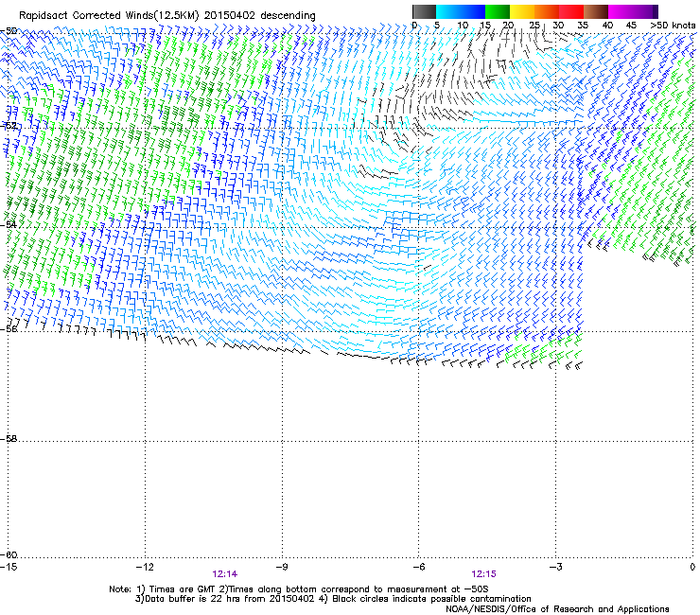Click the orange 25-30 knots legend segment
The width and height of the screenshot is (700, 615).
(x=547, y=11)
